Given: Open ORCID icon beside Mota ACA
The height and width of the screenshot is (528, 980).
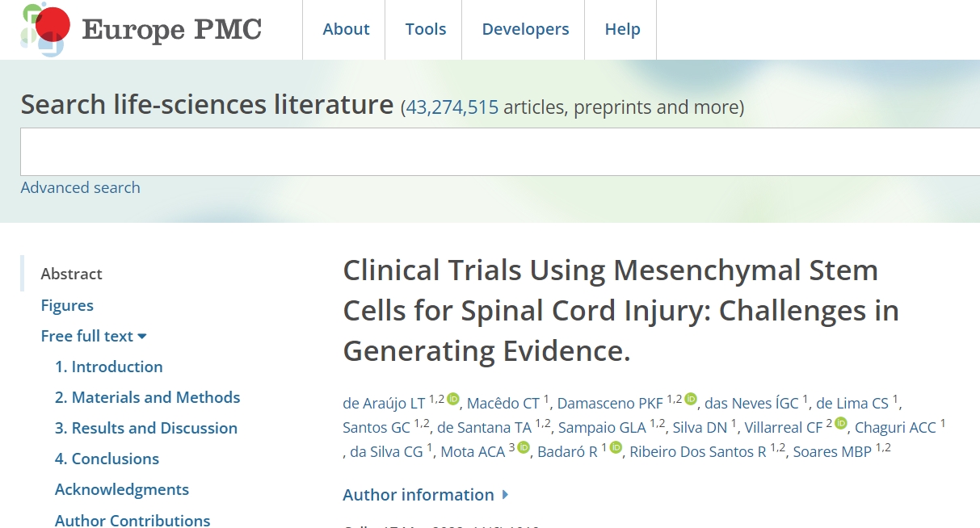Looking at the screenshot, I should click(x=524, y=447).
